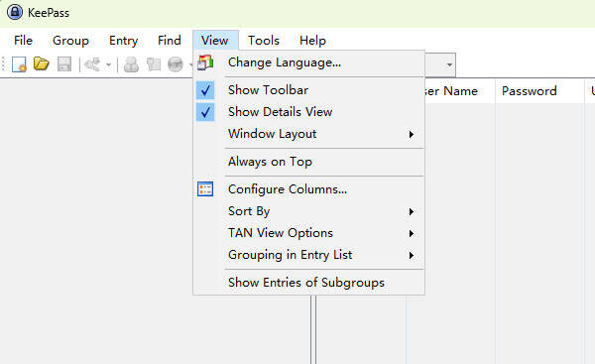Open the Add Entry dropdown arrow
Screen dimensions: 595x364
click(x=108, y=64)
